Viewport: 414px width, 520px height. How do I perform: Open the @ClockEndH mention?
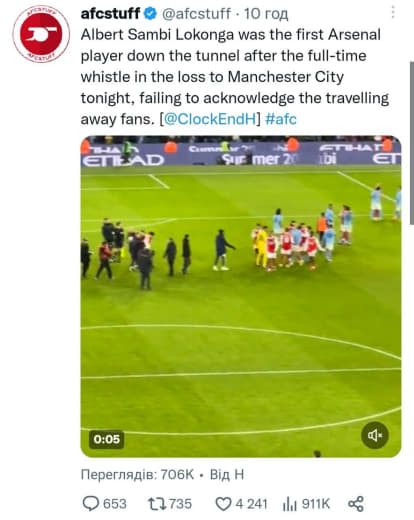(x=210, y=119)
